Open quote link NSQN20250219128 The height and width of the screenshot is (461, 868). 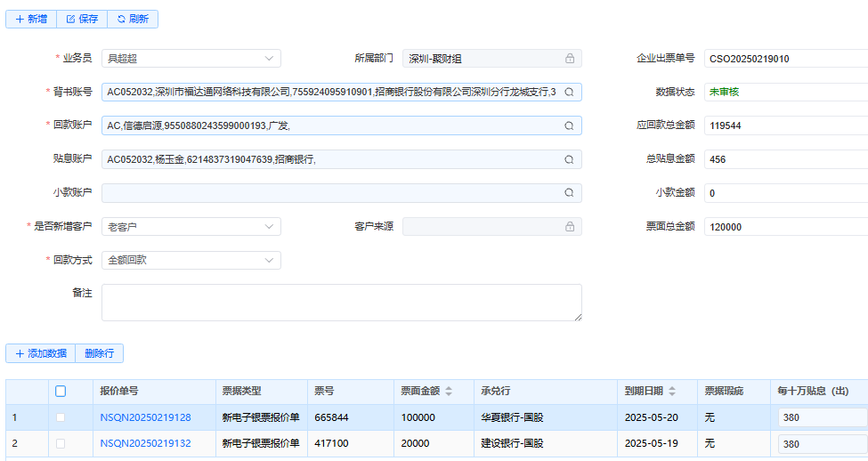[145, 417]
